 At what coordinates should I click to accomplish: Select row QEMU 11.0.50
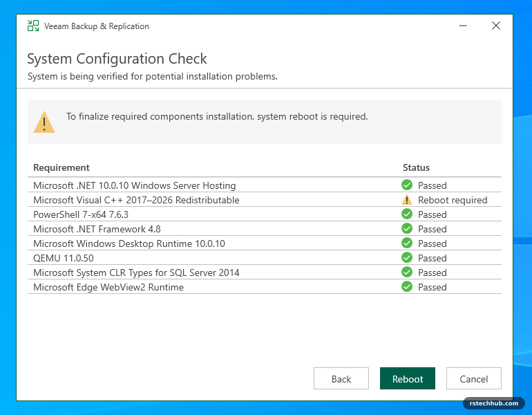(x=265, y=258)
